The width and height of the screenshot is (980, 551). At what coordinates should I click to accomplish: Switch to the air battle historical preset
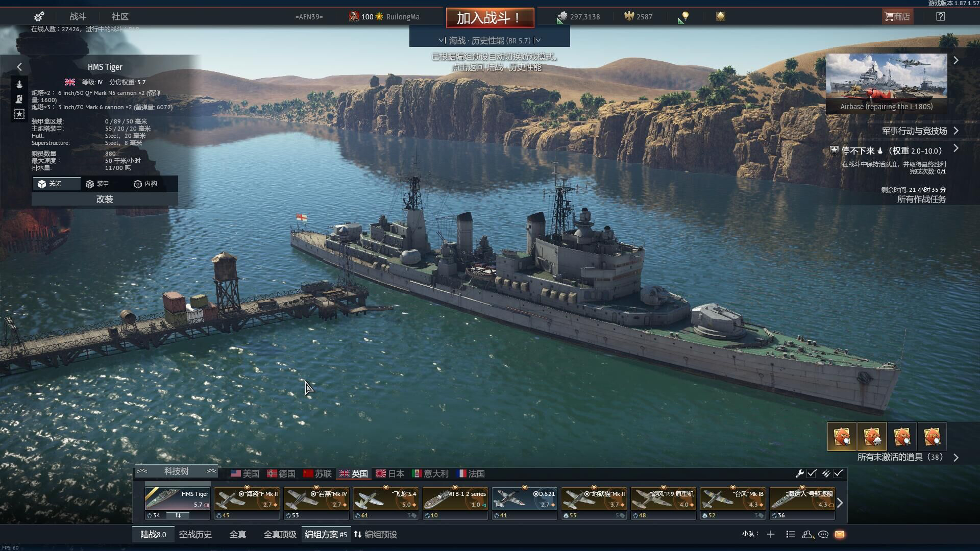(195, 534)
